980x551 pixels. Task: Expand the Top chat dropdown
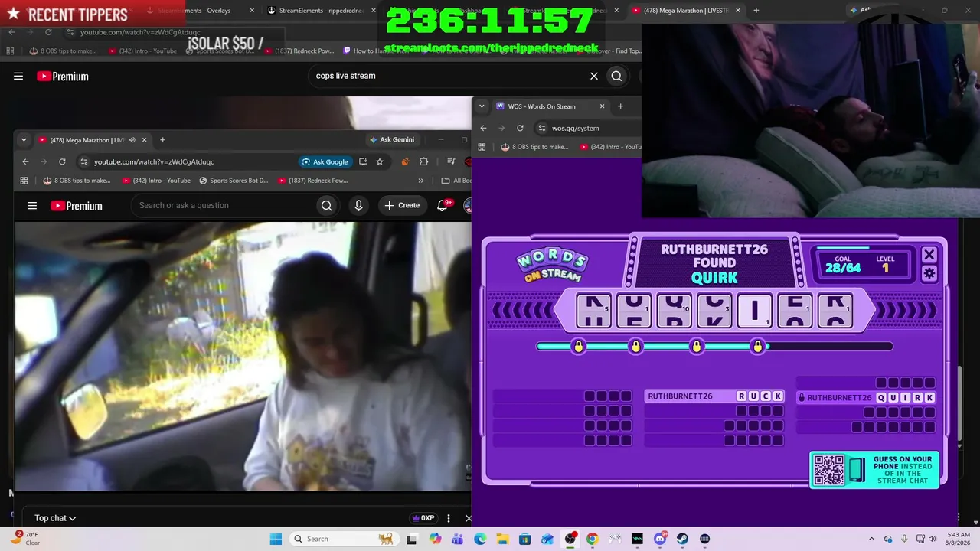[x=55, y=518]
